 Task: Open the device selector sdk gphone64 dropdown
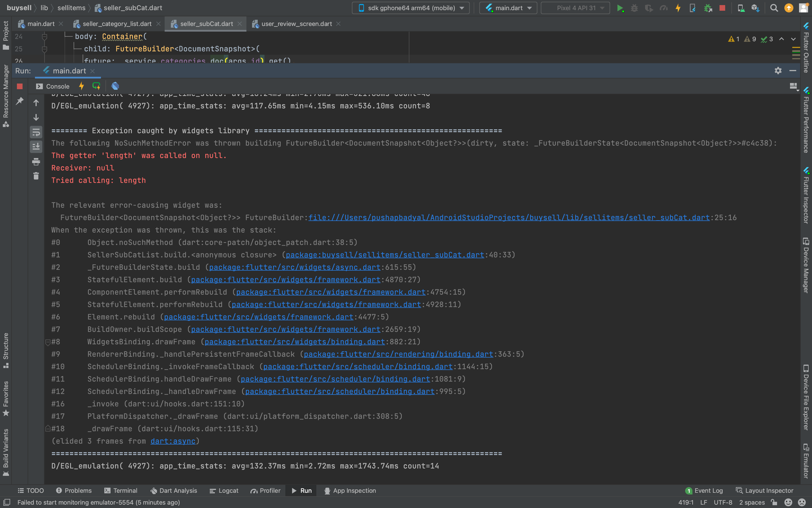pos(411,8)
